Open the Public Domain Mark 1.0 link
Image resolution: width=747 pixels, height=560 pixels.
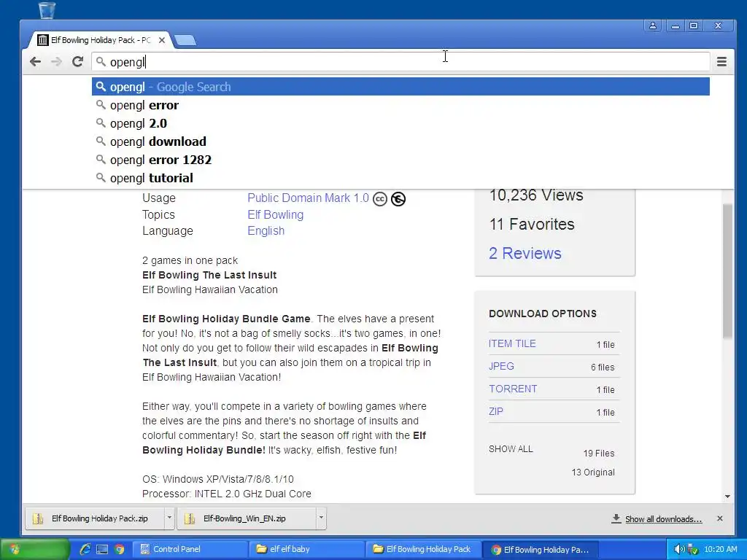(308, 198)
